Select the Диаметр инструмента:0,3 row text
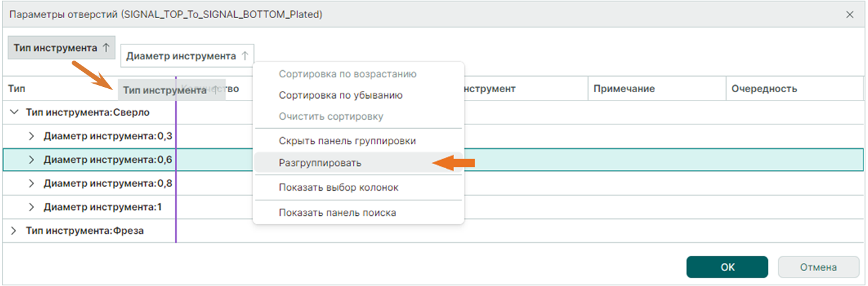 [x=108, y=136]
